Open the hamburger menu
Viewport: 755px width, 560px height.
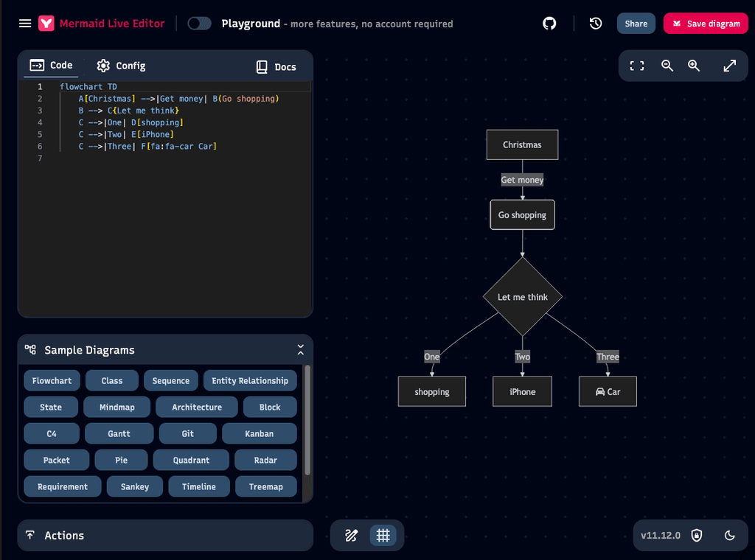(25, 24)
